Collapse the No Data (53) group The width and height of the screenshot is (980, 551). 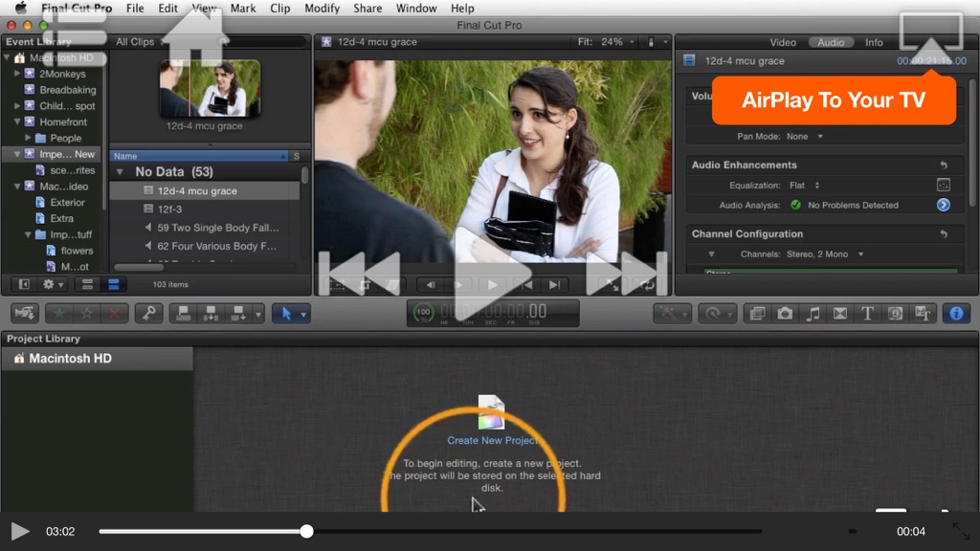click(120, 172)
